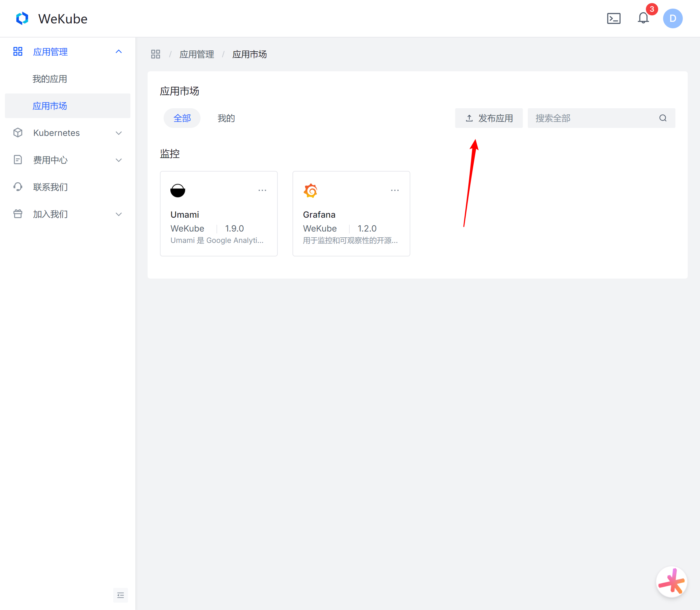Click the WeKube logo icon
The width and height of the screenshot is (700, 610).
22,18
